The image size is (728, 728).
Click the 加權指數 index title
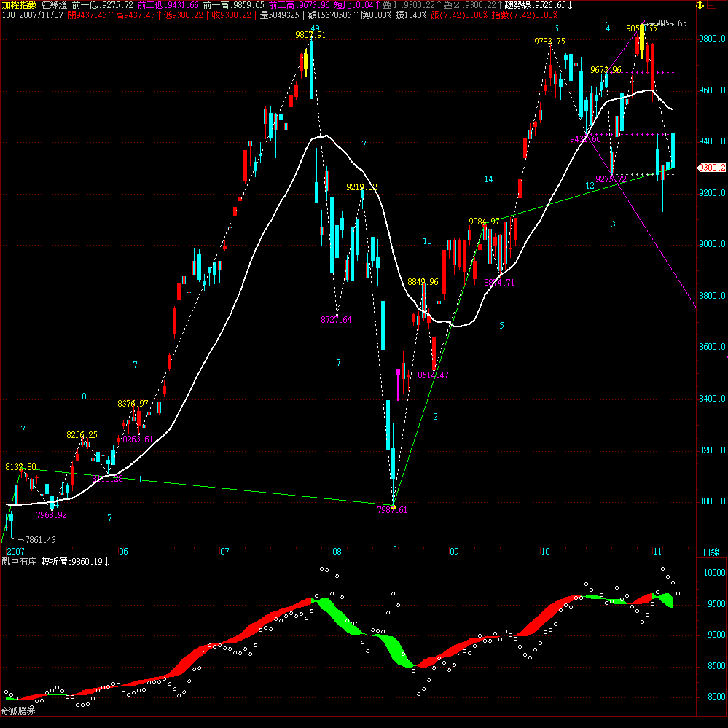(x=19, y=4)
